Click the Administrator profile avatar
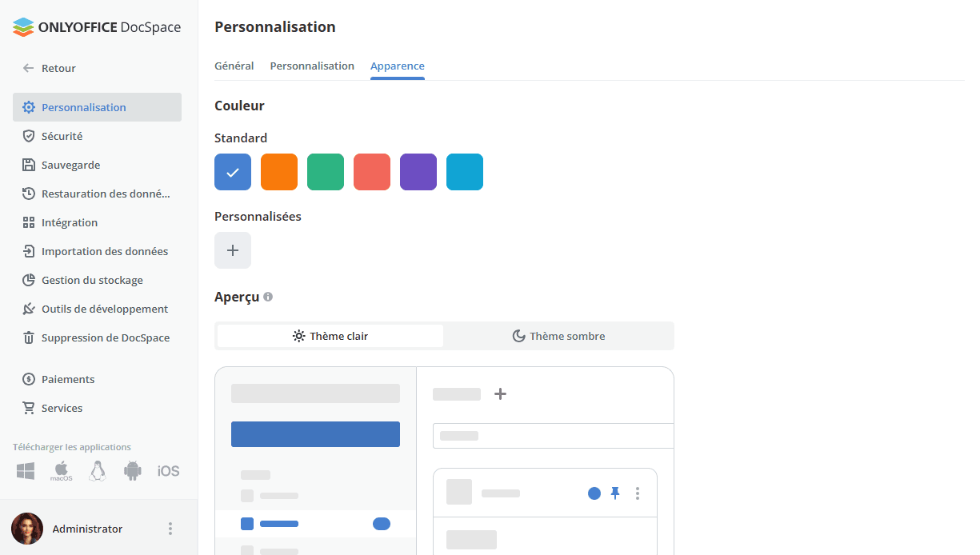 tap(27, 529)
